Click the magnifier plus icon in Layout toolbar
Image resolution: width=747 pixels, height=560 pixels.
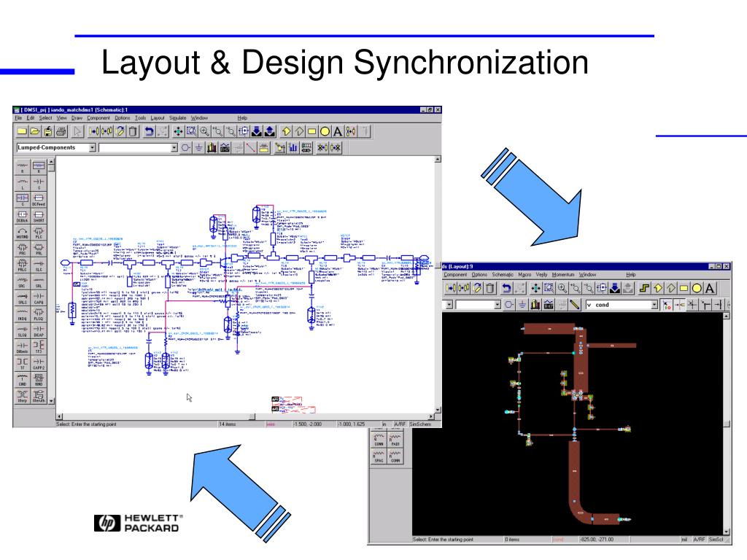pos(562,288)
